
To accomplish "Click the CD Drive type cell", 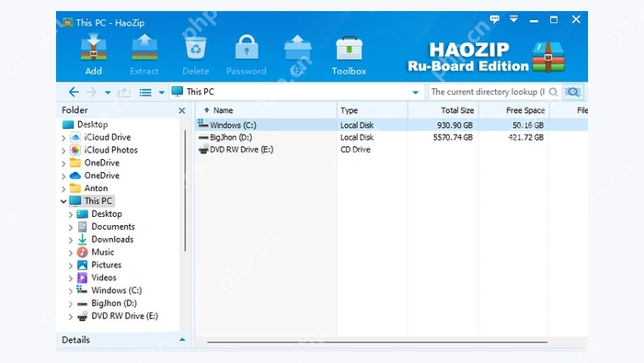I will [355, 150].
